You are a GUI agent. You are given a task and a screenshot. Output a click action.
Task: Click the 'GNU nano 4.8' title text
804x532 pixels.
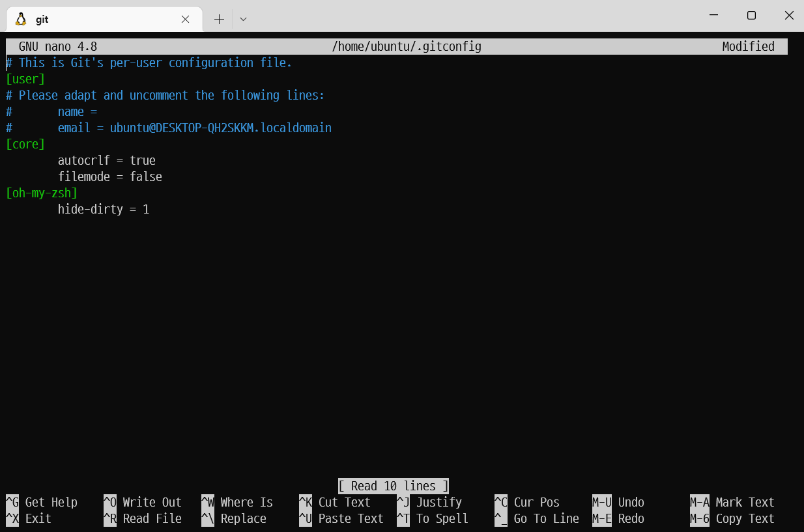click(x=58, y=47)
